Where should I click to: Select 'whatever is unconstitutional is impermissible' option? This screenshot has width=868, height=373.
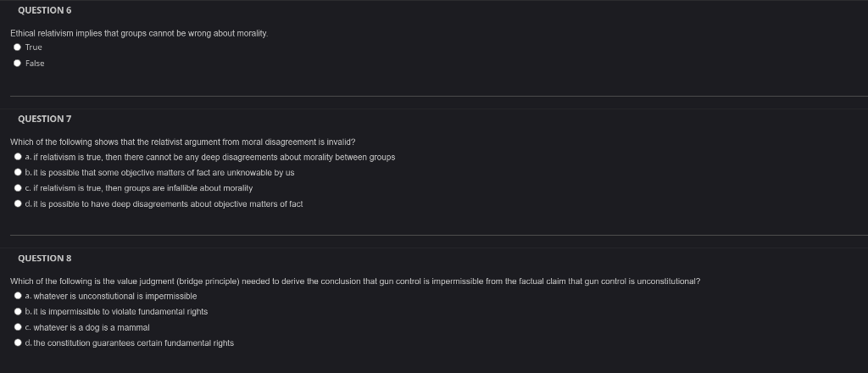tap(18, 296)
